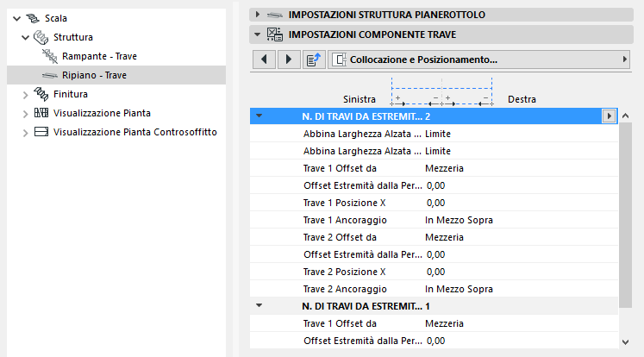The width and height of the screenshot is (644, 357).
Task: Select the Ripiano - Trave tree item
Action: point(95,75)
